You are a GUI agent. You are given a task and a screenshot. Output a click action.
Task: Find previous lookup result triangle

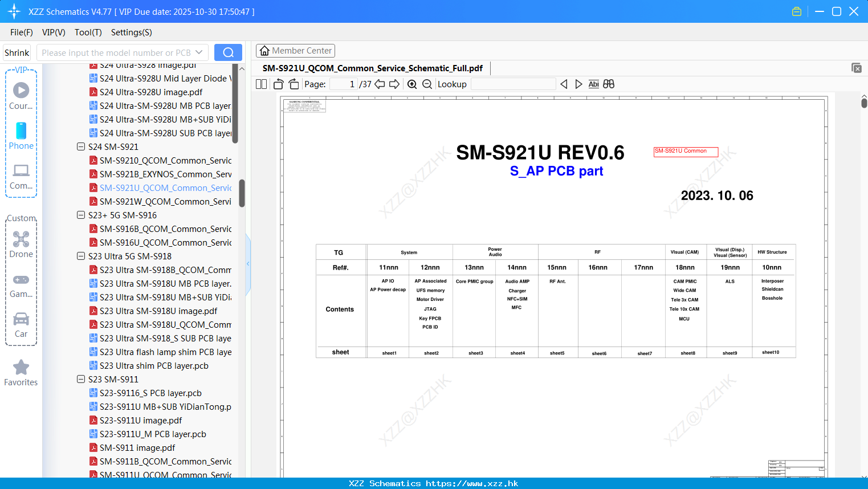pos(564,84)
